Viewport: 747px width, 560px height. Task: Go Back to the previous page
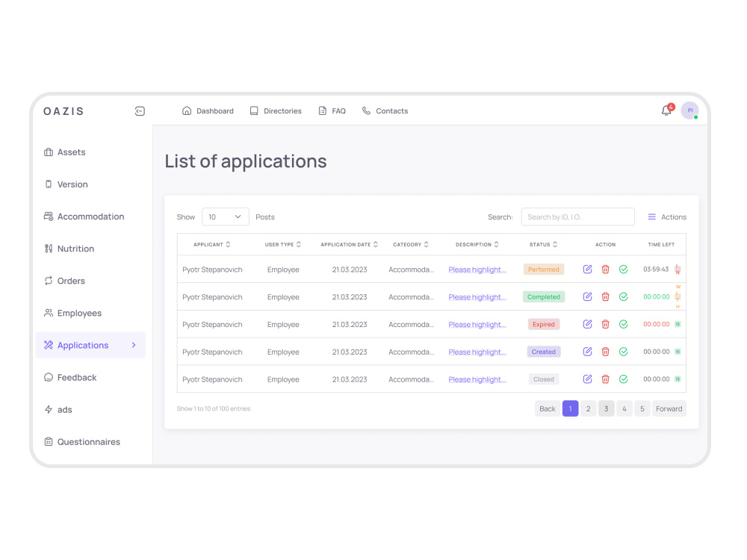(548, 408)
